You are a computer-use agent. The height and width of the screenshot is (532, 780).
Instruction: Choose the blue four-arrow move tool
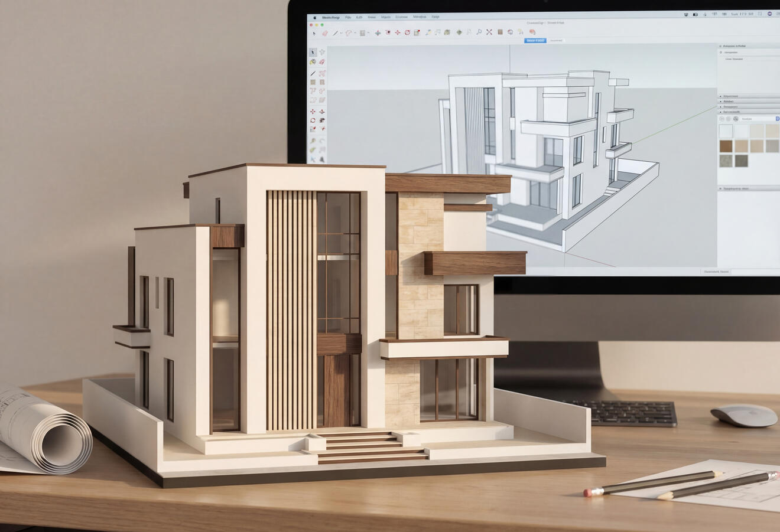tap(378, 33)
